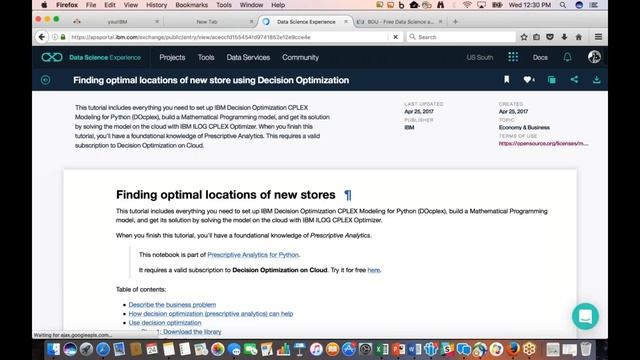
Task: Open the Apple menu
Action: [44, 5]
